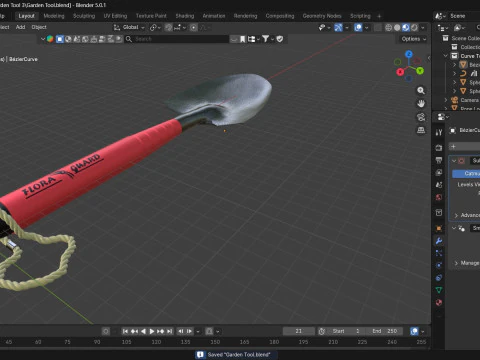Select solid viewport shading
The width and height of the screenshot is (480, 360).
397,27
